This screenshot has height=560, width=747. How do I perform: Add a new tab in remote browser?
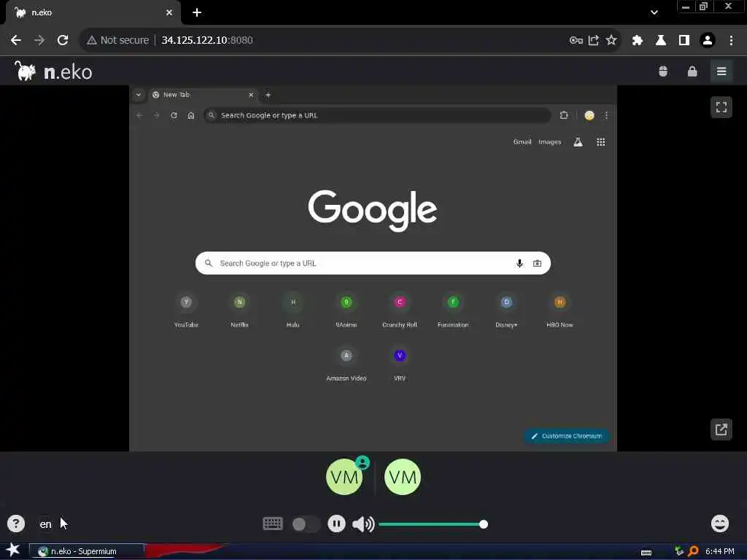pyautogui.click(x=268, y=95)
